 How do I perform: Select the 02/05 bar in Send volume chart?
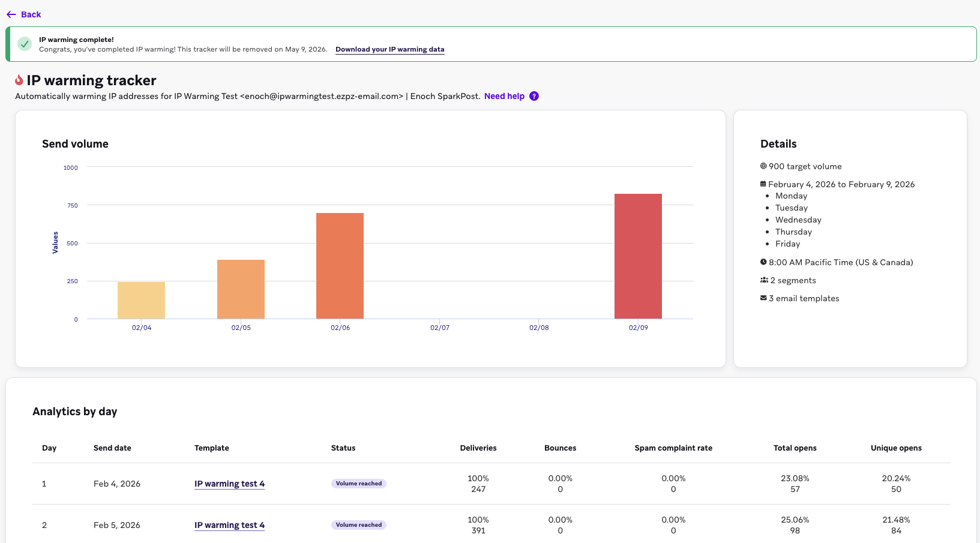241,289
